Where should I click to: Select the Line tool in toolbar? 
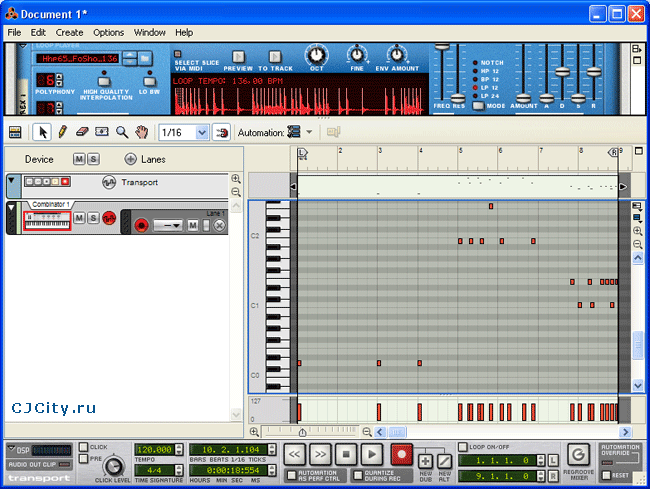tap(102, 132)
